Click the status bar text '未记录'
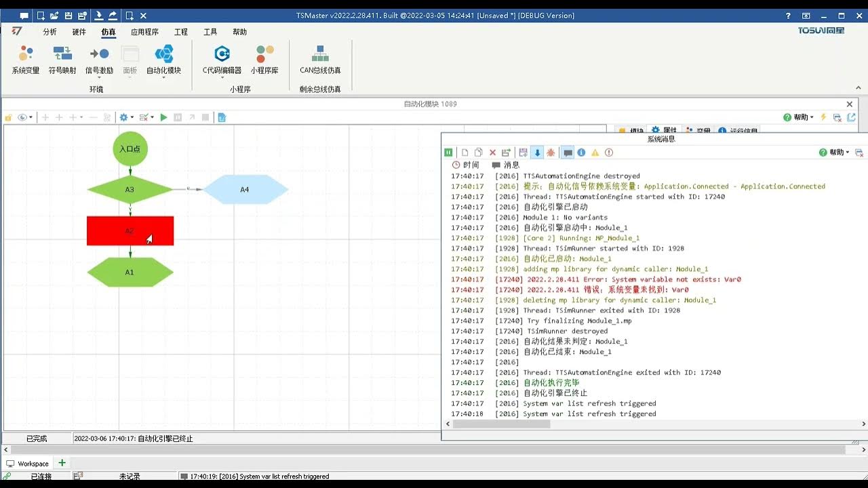868x488 pixels. [x=130, y=476]
